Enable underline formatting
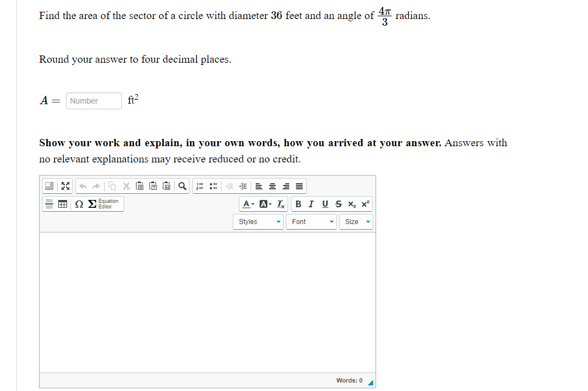The image size is (588, 391). [x=324, y=204]
